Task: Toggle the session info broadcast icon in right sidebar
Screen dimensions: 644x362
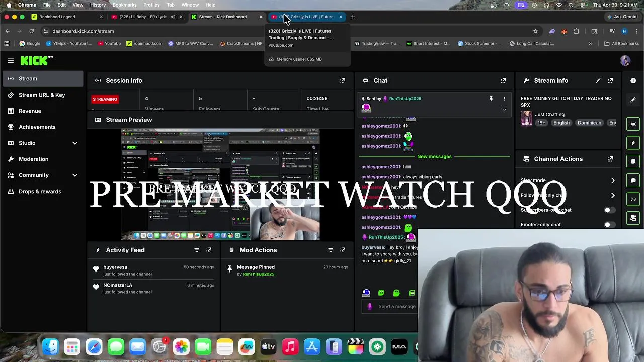Action: point(633,199)
